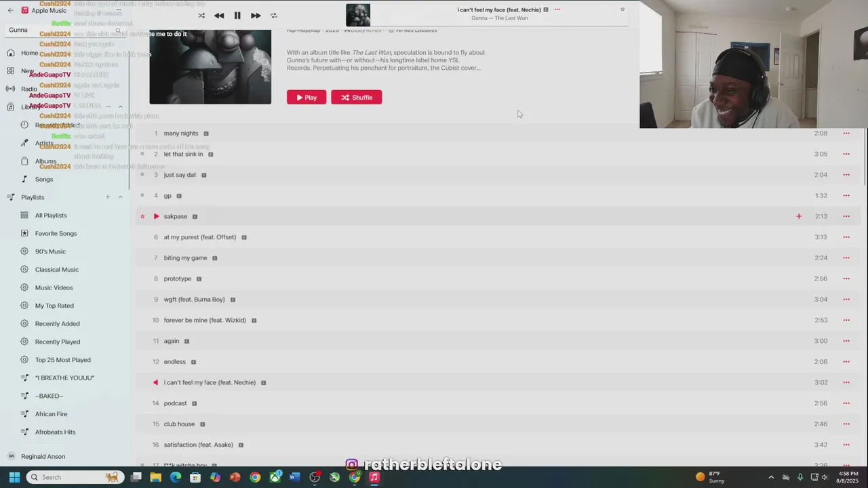
Task: Open the ~BAKED~ playlist
Action: click(x=49, y=396)
